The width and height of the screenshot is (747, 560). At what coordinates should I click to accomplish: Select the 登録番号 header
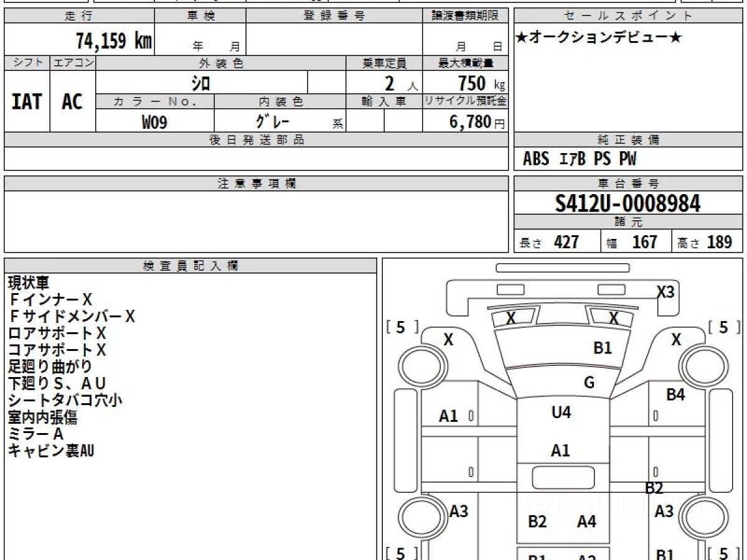point(334,16)
